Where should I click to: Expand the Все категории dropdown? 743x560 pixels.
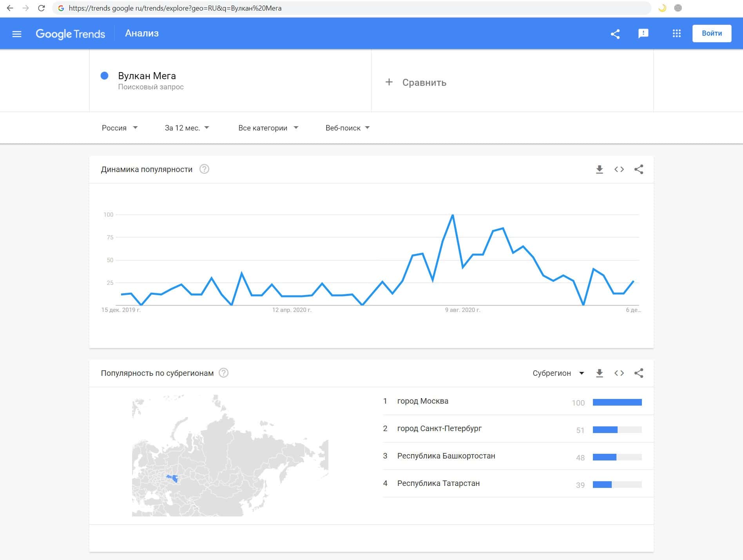coord(268,128)
